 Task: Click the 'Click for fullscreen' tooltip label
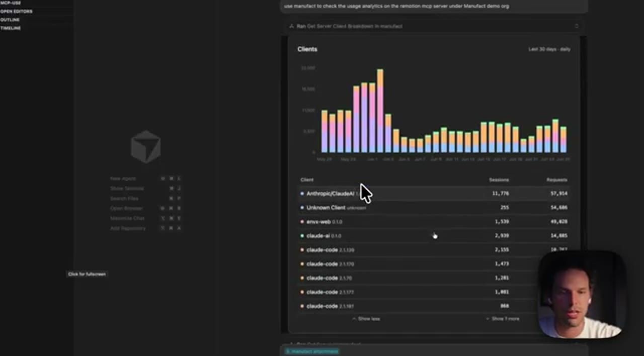(87, 274)
